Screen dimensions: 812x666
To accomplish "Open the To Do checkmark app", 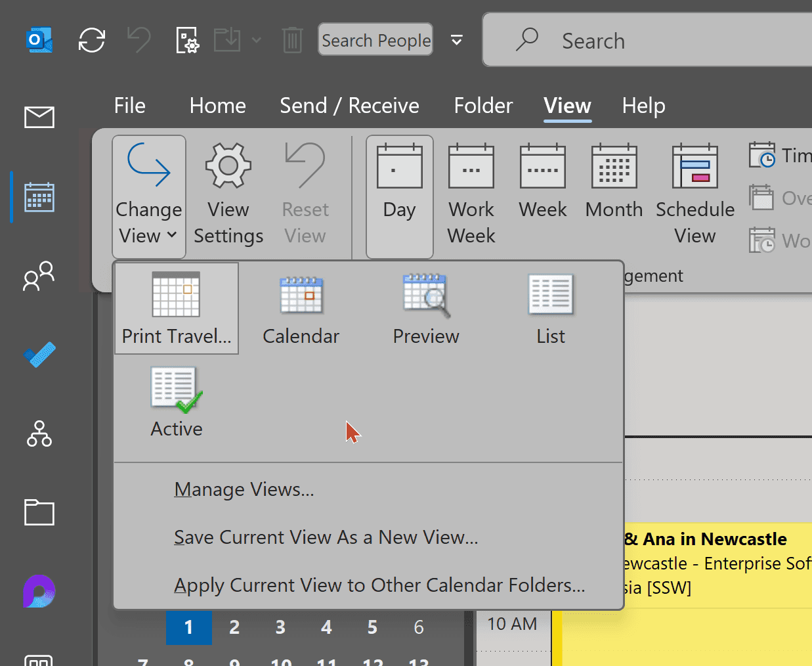I will pos(39,355).
